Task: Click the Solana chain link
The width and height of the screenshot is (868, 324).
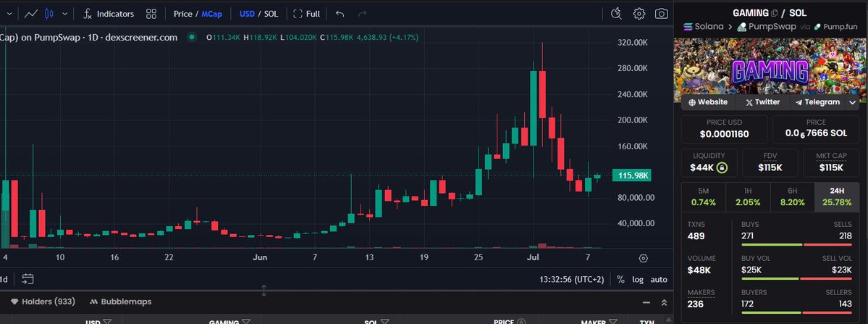Action: (704, 27)
